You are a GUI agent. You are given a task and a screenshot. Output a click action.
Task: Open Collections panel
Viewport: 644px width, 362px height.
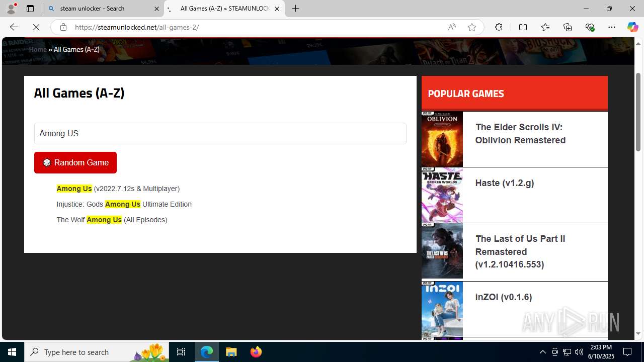tap(568, 27)
